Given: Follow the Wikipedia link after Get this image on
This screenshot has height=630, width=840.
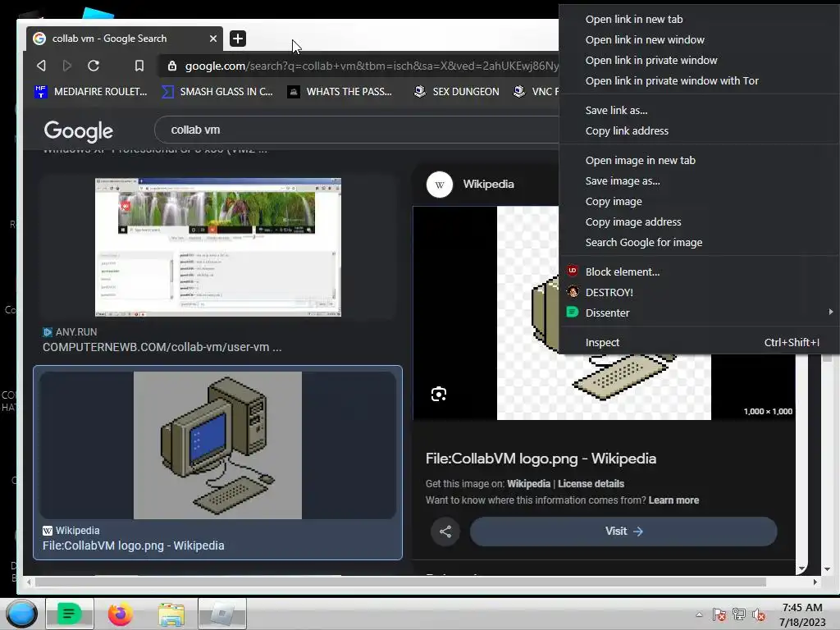Looking at the screenshot, I should click(528, 484).
